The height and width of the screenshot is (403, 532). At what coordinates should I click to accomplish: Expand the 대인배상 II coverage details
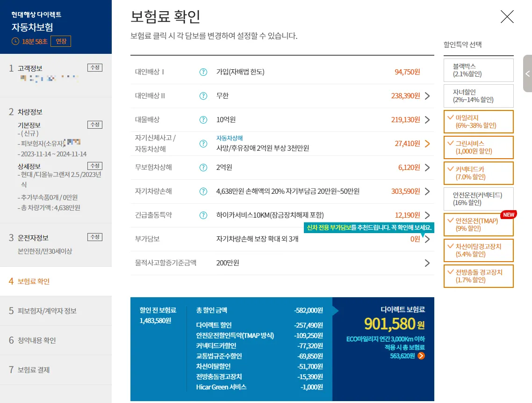click(x=427, y=96)
